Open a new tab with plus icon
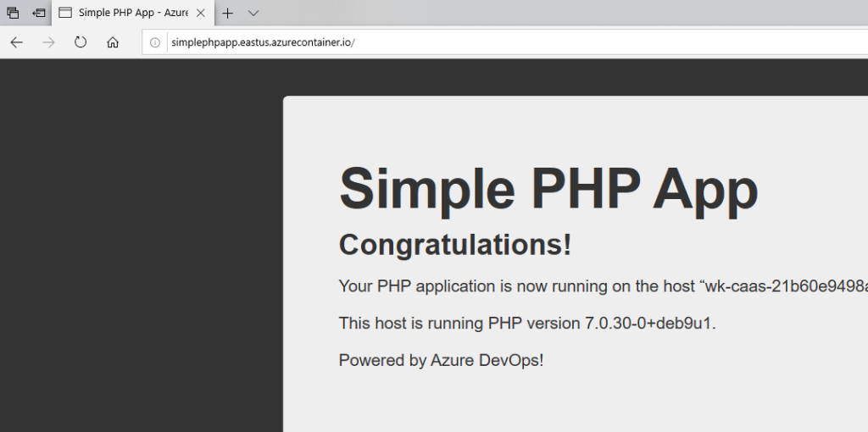 [227, 14]
